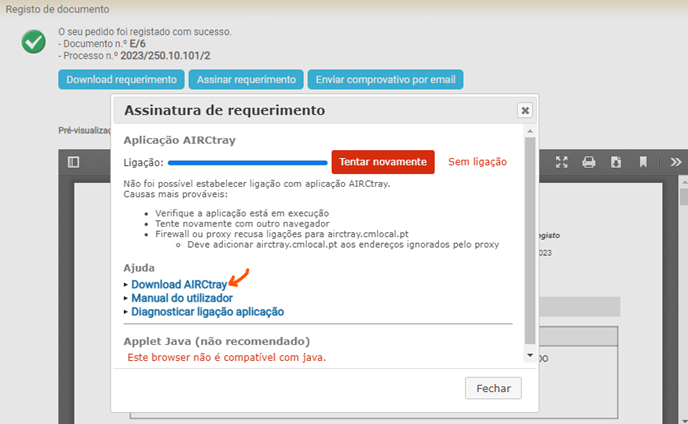Click the dialog's vertical scrollbar thumb
The width and height of the screenshot is (688, 424).
(530, 240)
